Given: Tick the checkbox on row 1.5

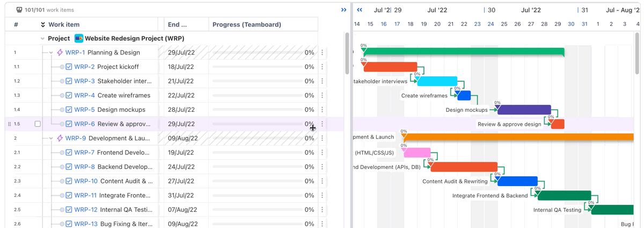Looking at the screenshot, I should (38, 124).
